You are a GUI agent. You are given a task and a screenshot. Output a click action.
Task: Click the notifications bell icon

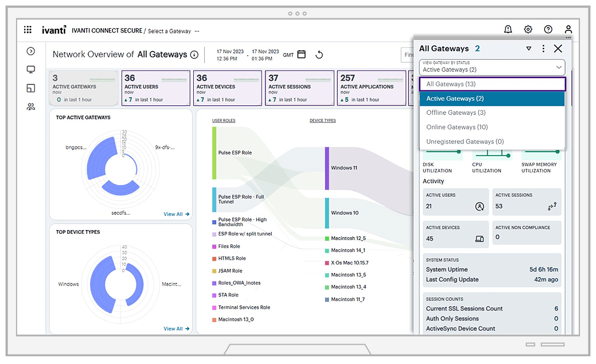(x=508, y=29)
